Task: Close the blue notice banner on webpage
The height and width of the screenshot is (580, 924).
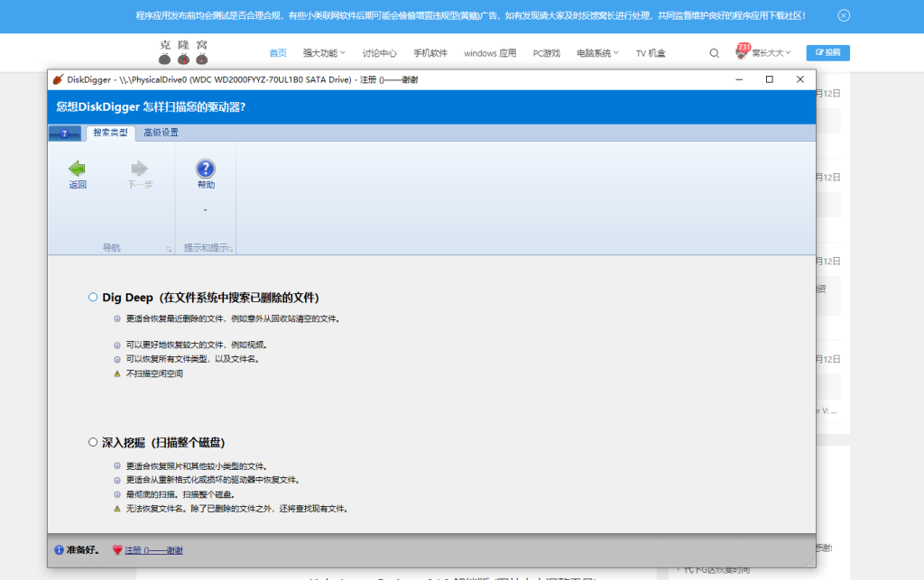Action: click(844, 16)
